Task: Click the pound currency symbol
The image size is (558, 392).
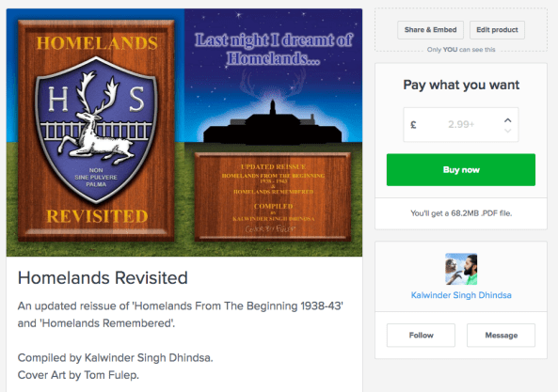Action: [x=413, y=125]
